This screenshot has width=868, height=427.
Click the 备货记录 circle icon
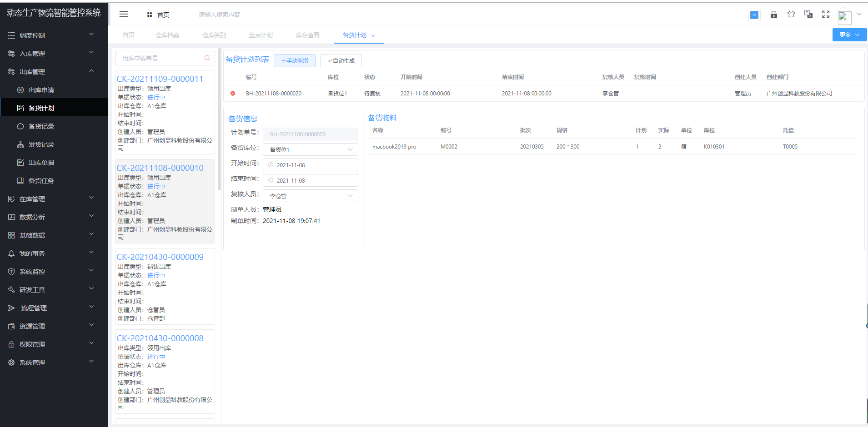[20, 126]
